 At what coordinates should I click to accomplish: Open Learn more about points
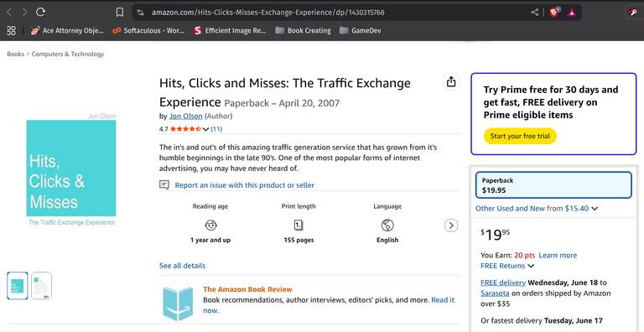[x=558, y=255]
